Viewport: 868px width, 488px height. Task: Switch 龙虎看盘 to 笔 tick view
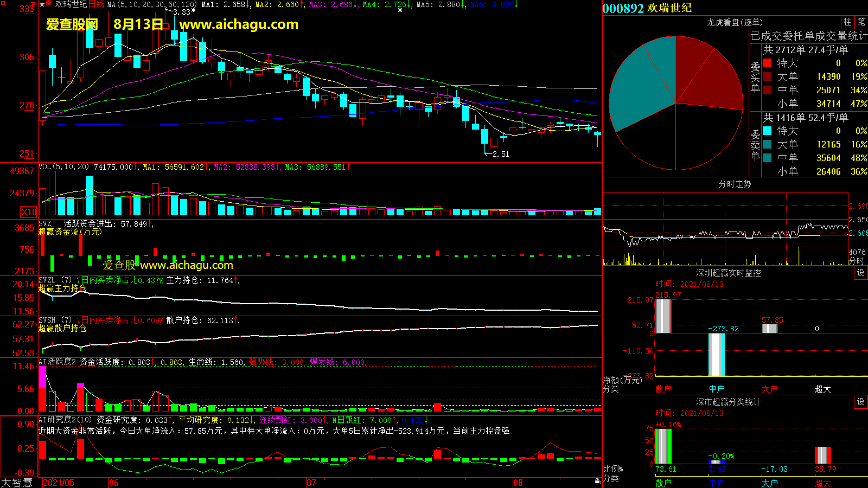pyautogui.click(x=861, y=22)
